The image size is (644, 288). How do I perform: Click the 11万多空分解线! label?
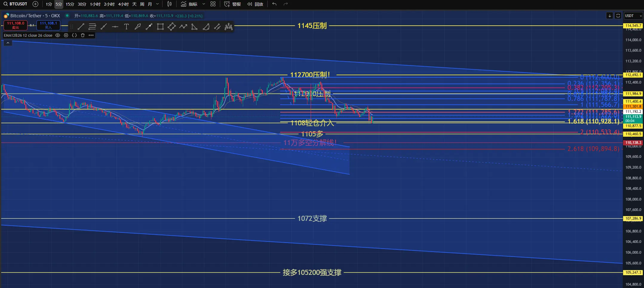pos(310,143)
